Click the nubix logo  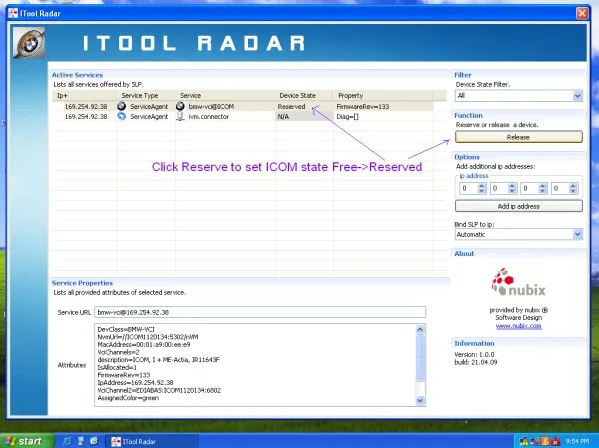click(518, 283)
